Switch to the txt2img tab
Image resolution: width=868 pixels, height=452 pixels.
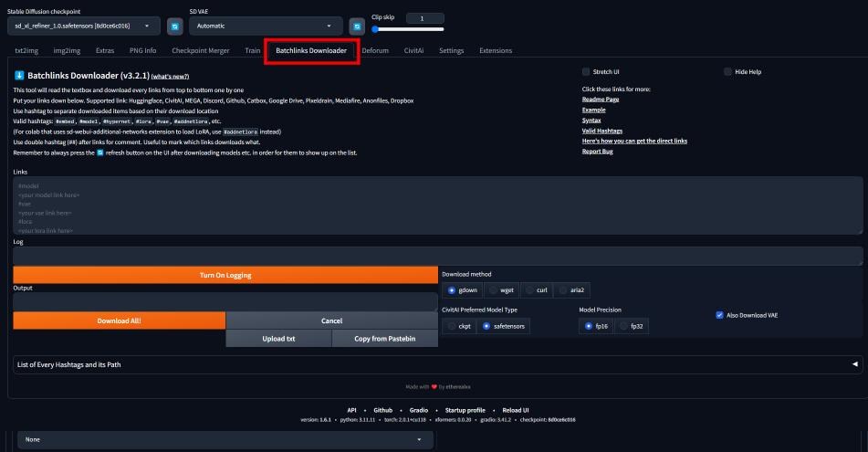pos(26,50)
